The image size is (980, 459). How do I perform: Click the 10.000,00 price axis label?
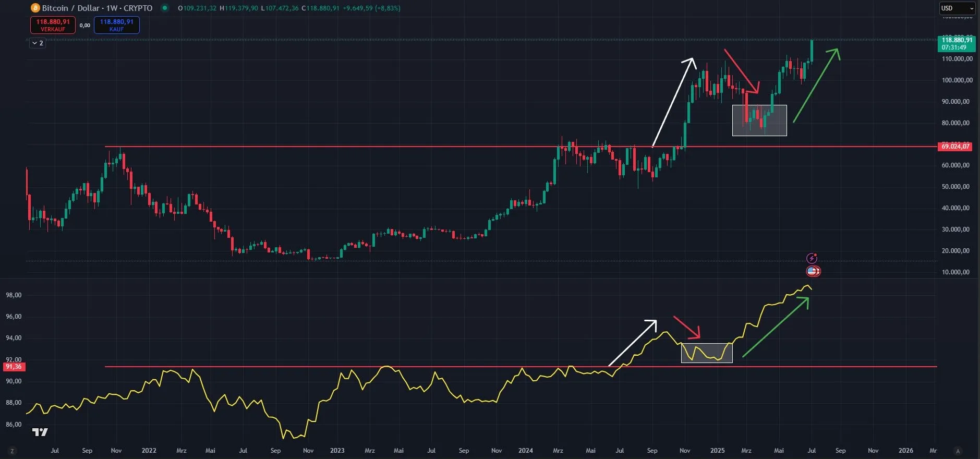point(957,272)
